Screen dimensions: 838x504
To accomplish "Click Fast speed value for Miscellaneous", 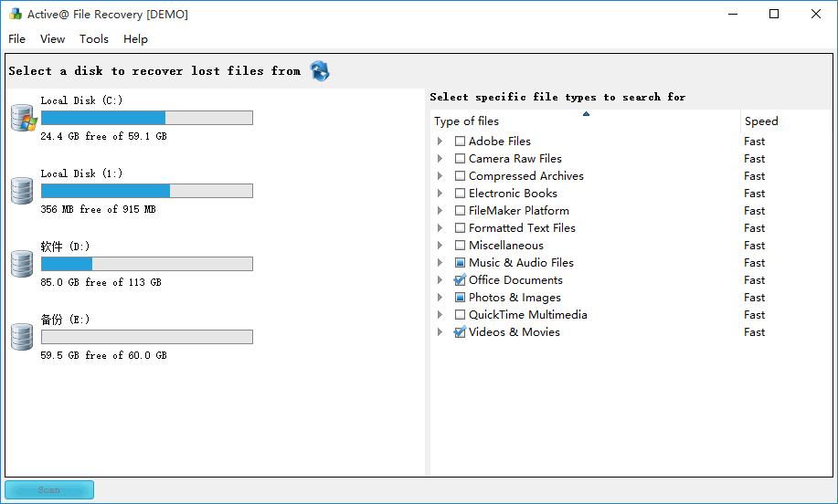I will [x=754, y=245].
